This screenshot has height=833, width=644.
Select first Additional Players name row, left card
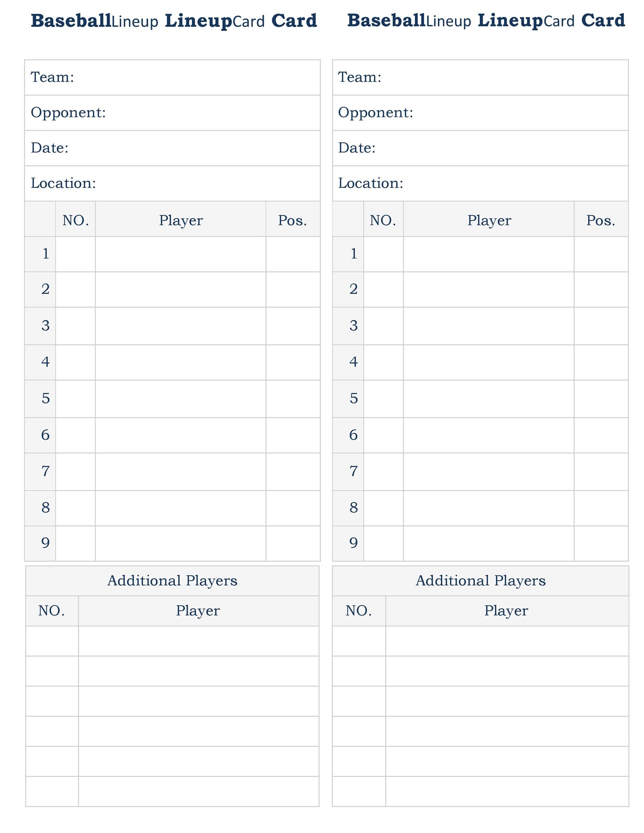pos(198,641)
